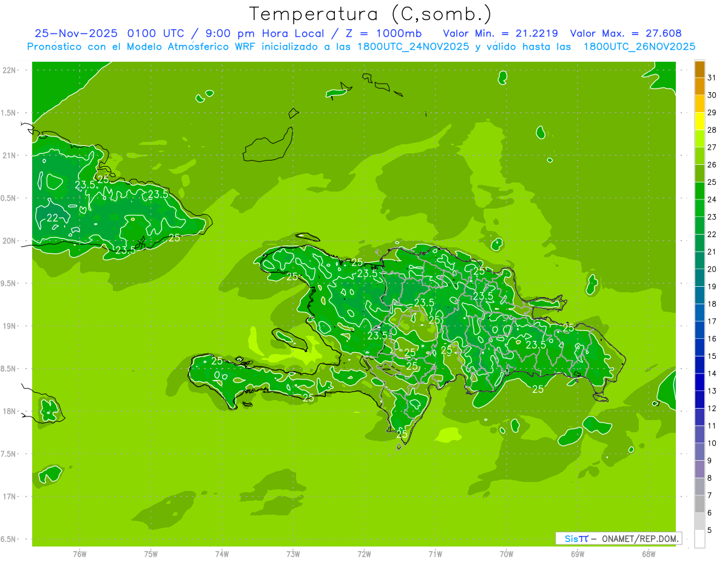Image resolution: width=728 pixels, height=562 pixels.
Task: Click the color bar value '14'
Action: tap(712, 373)
